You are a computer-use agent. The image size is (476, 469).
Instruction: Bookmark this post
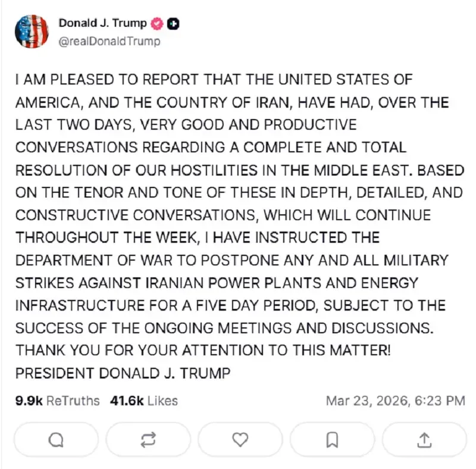point(332,439)
